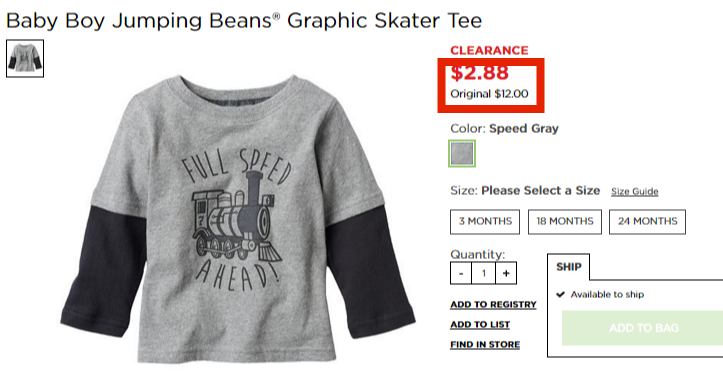Choose the Speed Gray color swatch
723x377 pixels.
[462, 153]
